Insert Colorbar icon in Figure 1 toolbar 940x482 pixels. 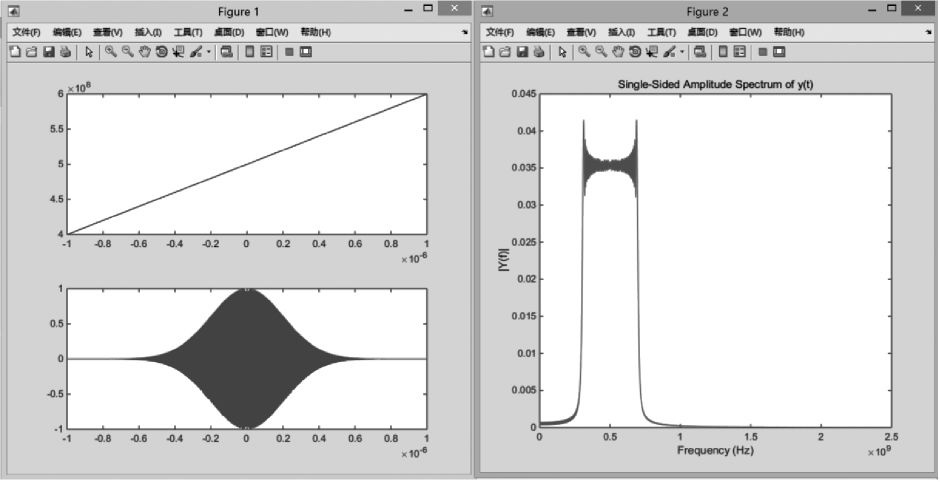tap(250, 52)
